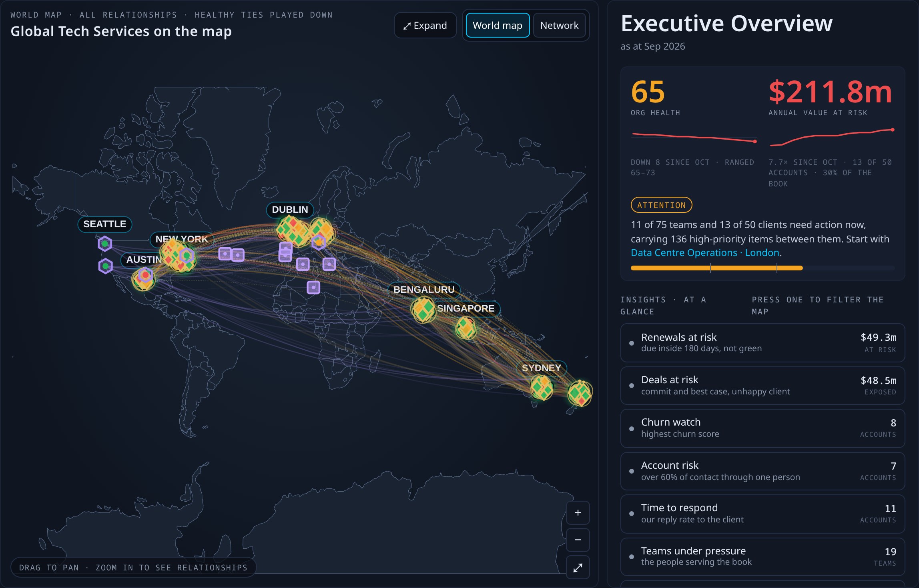Click the diagonal-arrow fullscreen icon below the zoom buttons
This screenshot has height=588, width=919.
point(578,567)
